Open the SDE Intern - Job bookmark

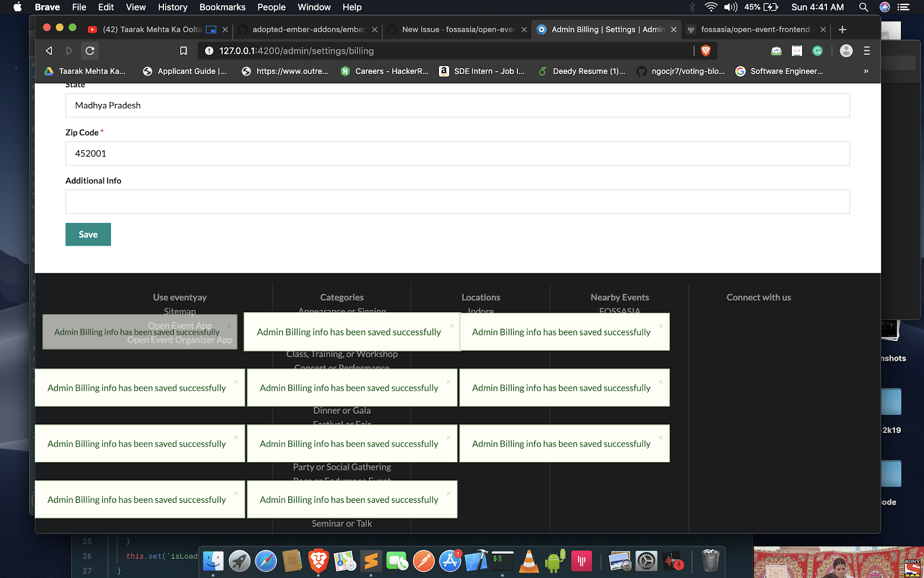(x=482, y=71)
